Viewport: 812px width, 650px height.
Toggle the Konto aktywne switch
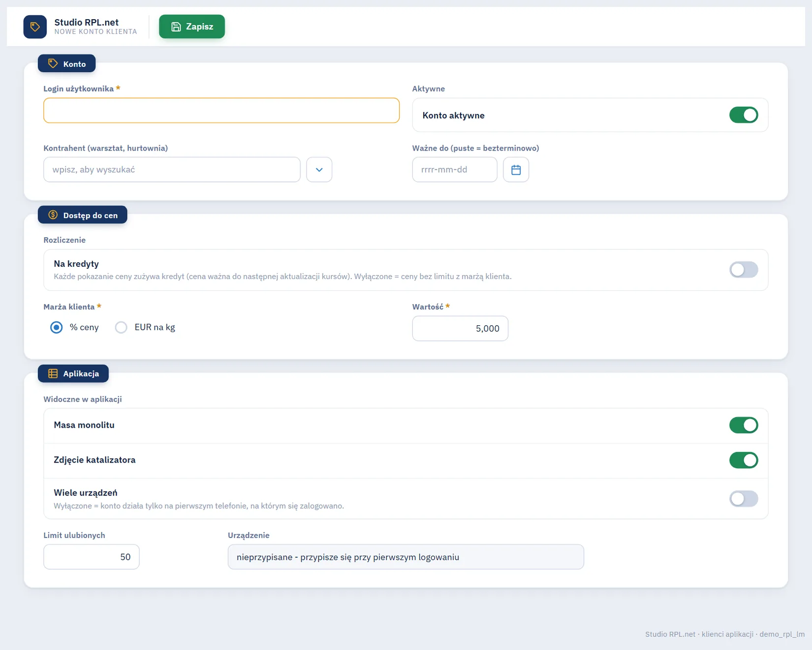(744, 115)
